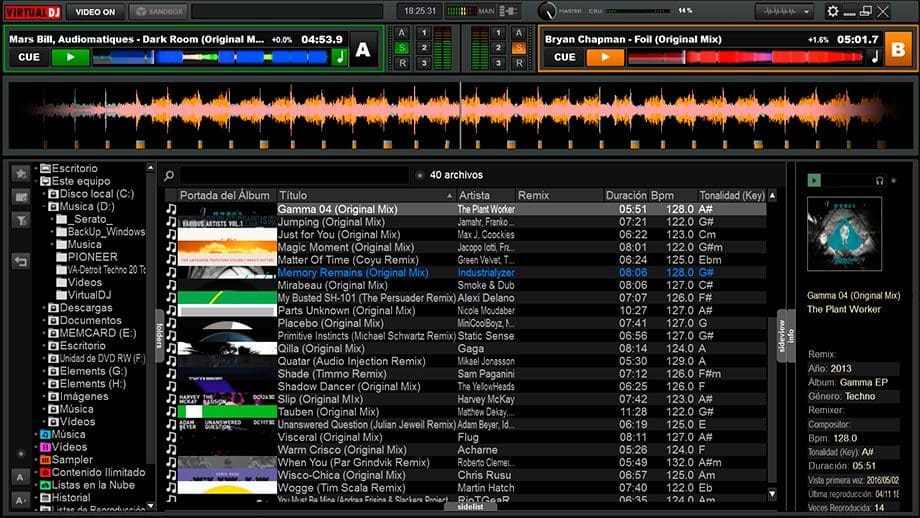Decrease browser font size with A- button
The height and width of the screenshot is (518, 920).
pos(21,500)
